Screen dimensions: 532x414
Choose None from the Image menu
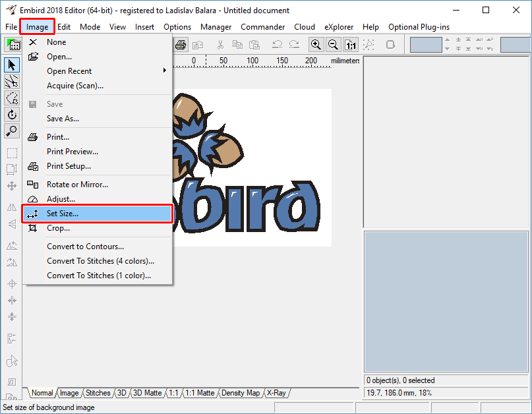(98, 42)
